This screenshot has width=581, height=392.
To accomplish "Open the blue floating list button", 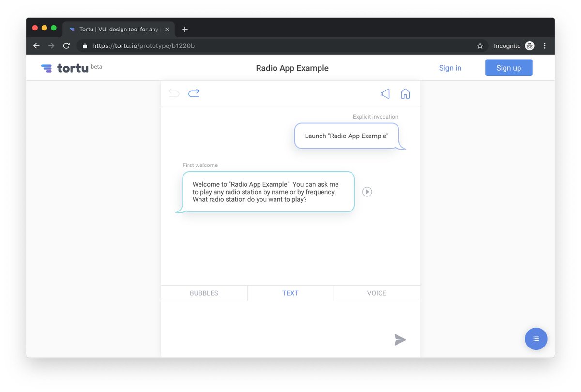I will [x=536, y=339].
